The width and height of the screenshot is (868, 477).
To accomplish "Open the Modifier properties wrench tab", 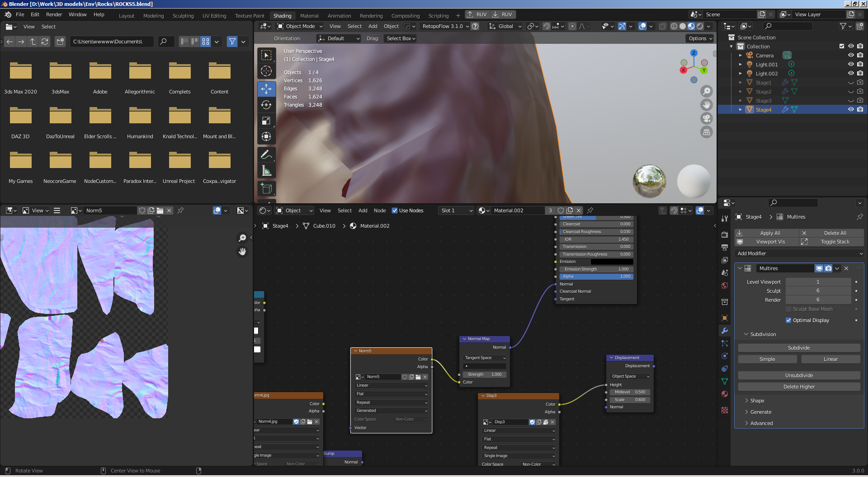I will point(725,331).
